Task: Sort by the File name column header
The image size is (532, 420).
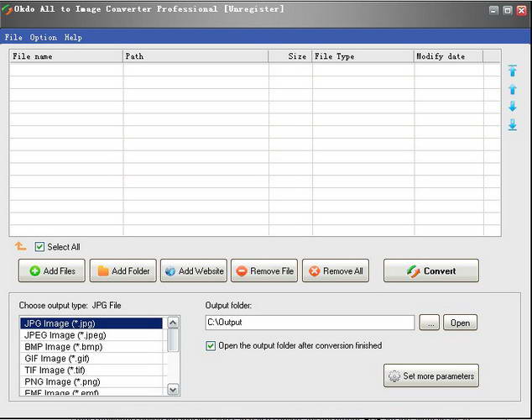Action: click(x=66, y=56)
